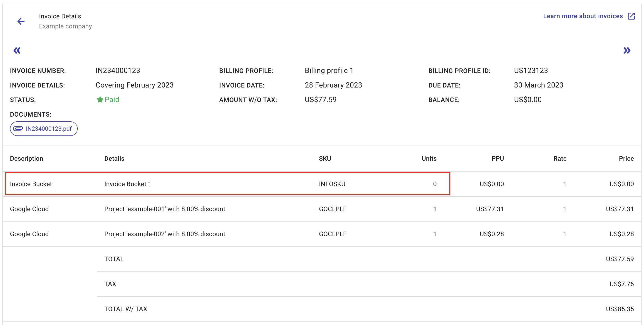Open the IN234000123.pdf attachment

click(49, 128)
